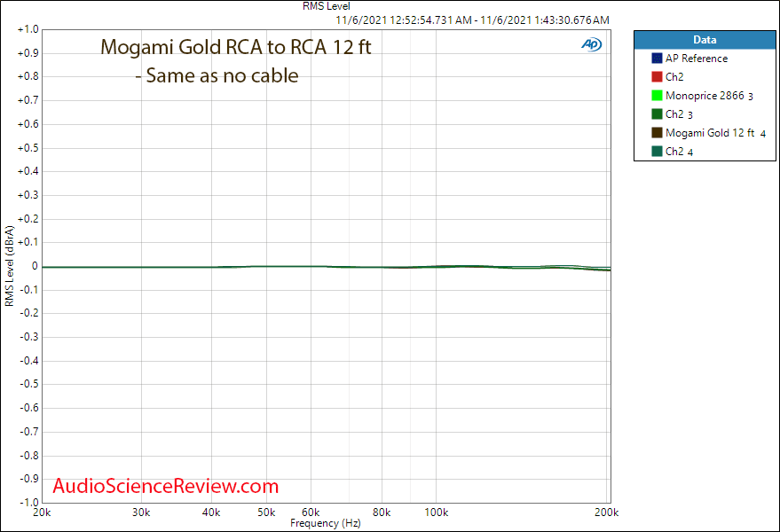Click the '-1.0' level tick label

coord(29,502)
